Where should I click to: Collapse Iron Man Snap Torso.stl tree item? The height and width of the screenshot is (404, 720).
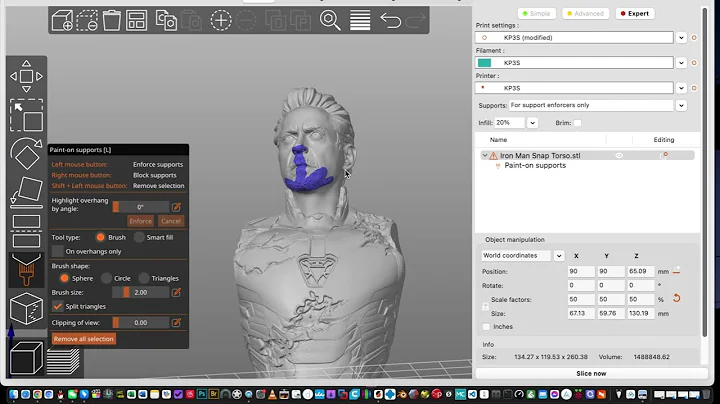(x=484, y=156)
